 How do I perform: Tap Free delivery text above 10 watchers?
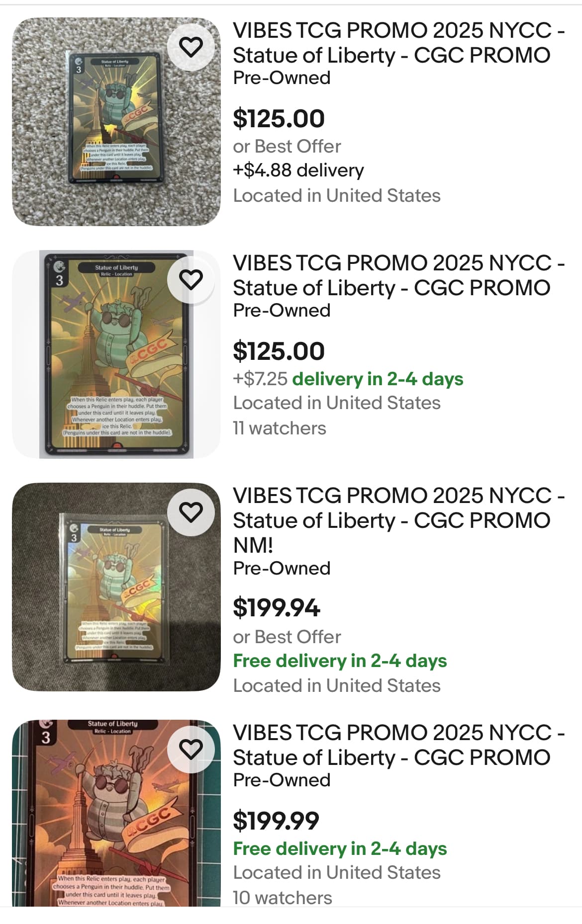click(x=340, y=848)
